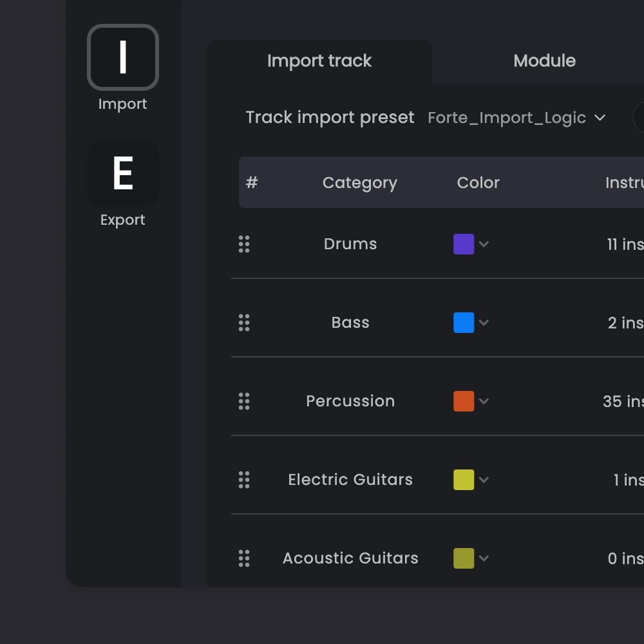
Task: Click the Category column header
Action: click(359, 182)
